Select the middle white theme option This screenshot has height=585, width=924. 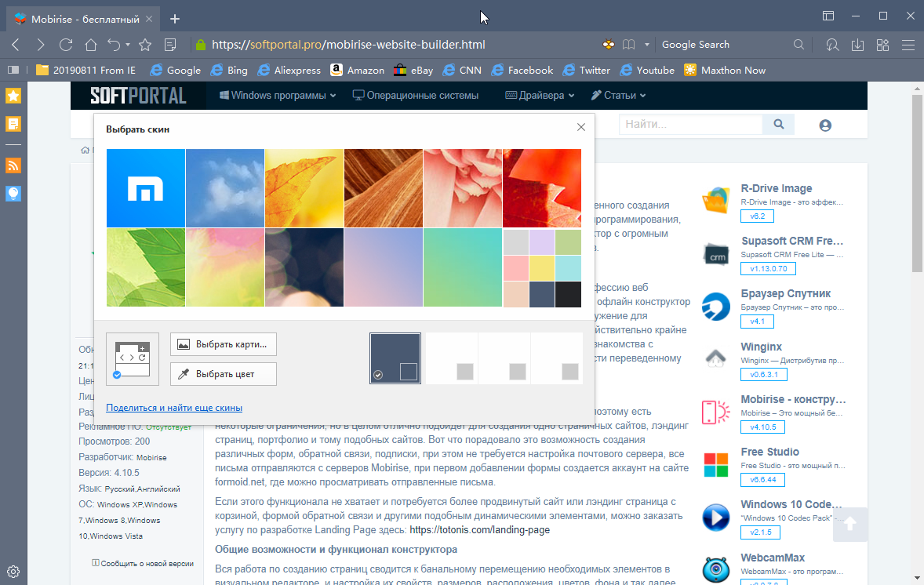click(x=504, y=358)
